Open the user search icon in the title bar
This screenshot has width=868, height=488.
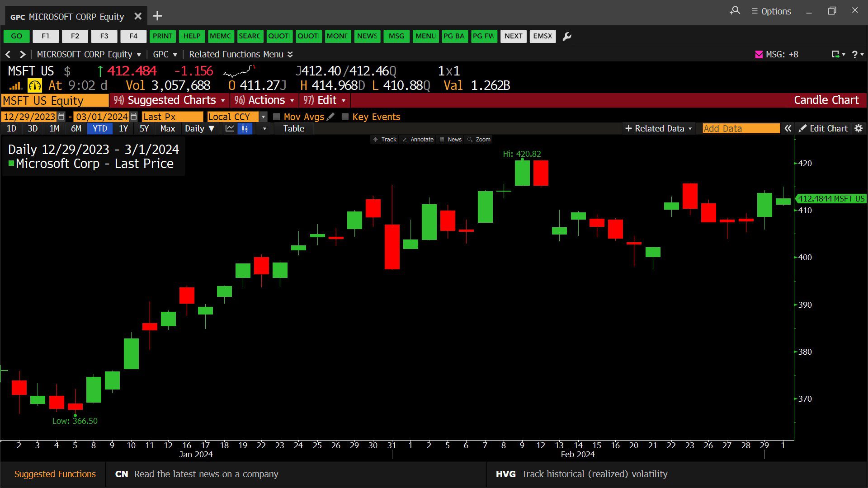(x=735, y=10)
